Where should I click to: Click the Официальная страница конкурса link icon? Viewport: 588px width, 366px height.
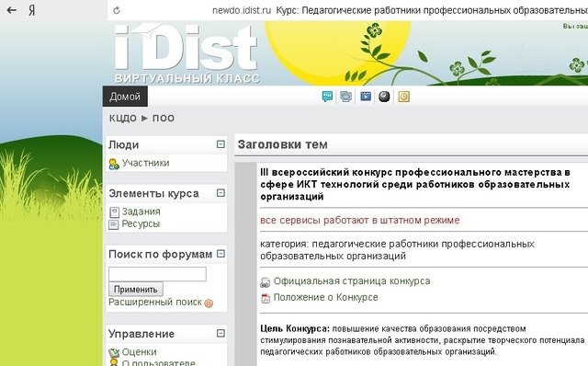266,282
